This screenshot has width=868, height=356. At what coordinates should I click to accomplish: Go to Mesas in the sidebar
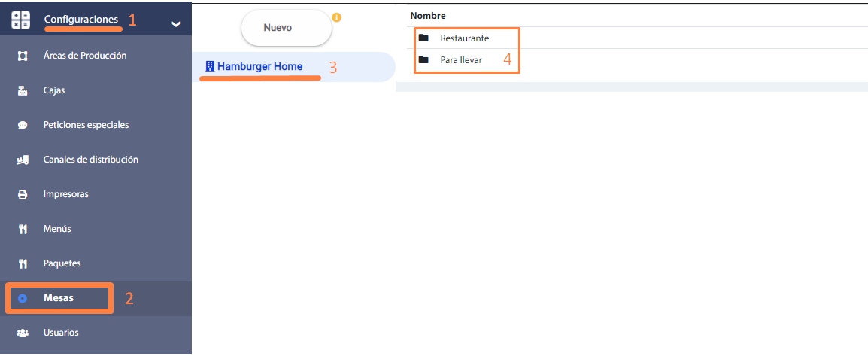[x=59, y=298]
